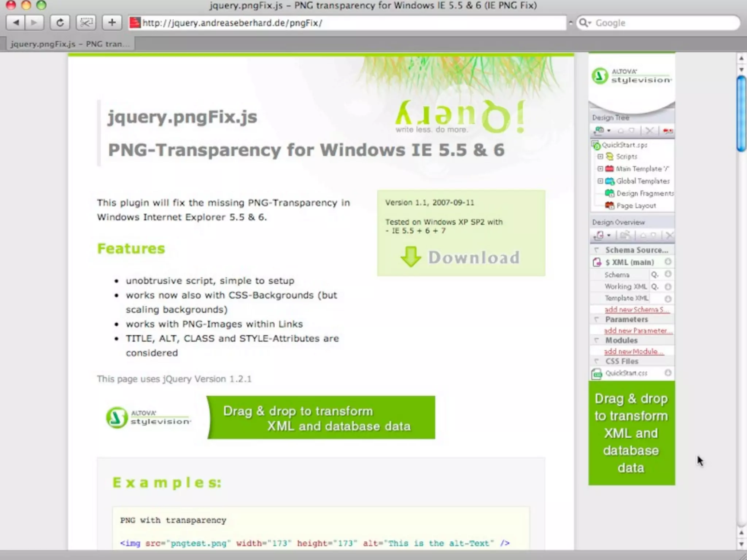Click the web clip scissors icon

(86, 23)
